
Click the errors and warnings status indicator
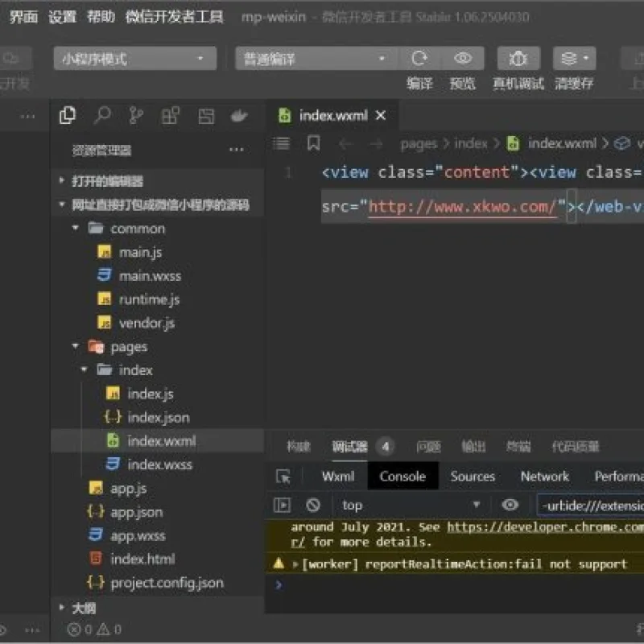94,630
